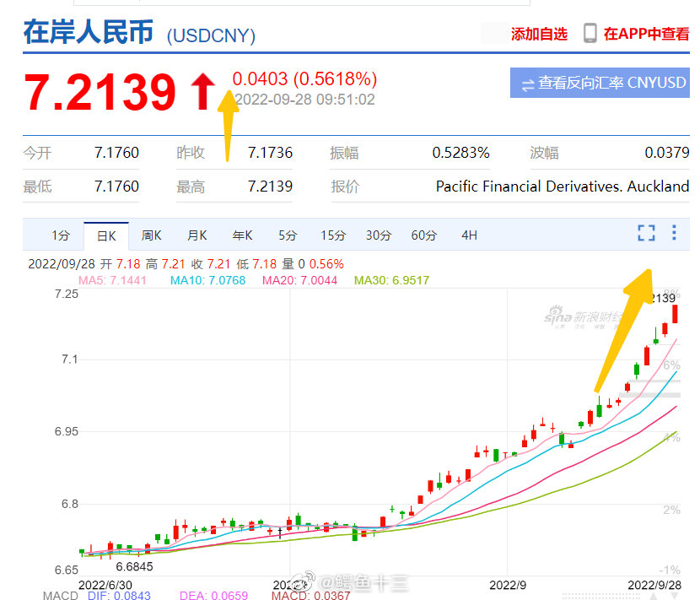
Task: Click the MACD: 0.0367 value label
Action: tap(310, 595)
